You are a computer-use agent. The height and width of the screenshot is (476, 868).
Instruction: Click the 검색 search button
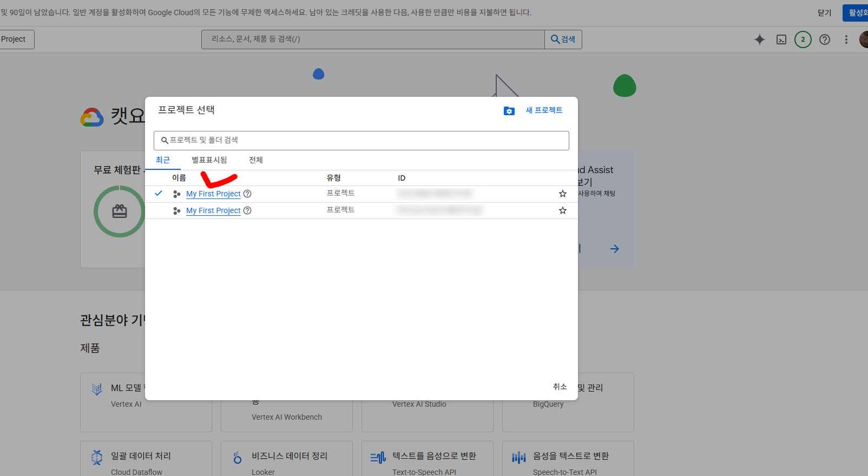pyautogui.click(x=563, y=39)
